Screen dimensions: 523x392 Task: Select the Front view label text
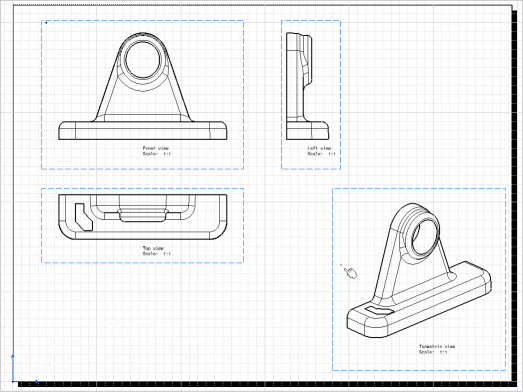tap(156, 148)
